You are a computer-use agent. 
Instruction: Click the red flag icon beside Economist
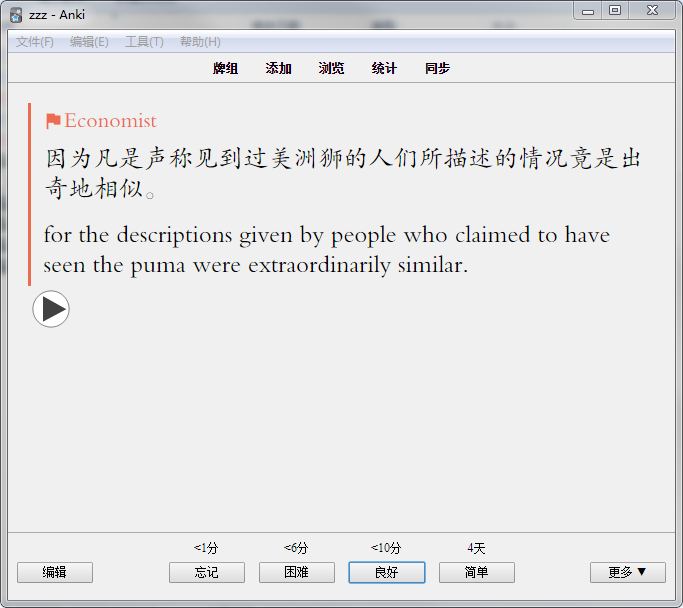53,121
